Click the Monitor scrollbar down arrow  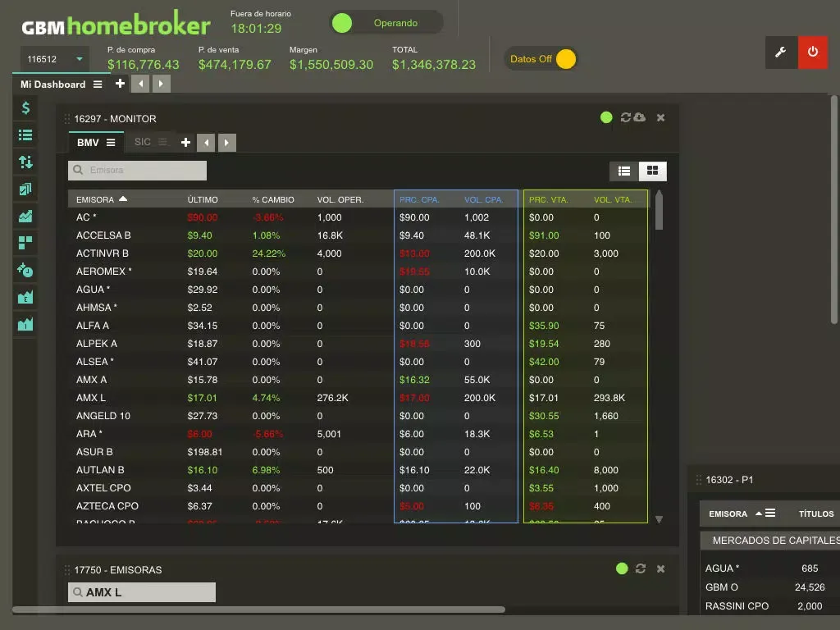[660, 519]
